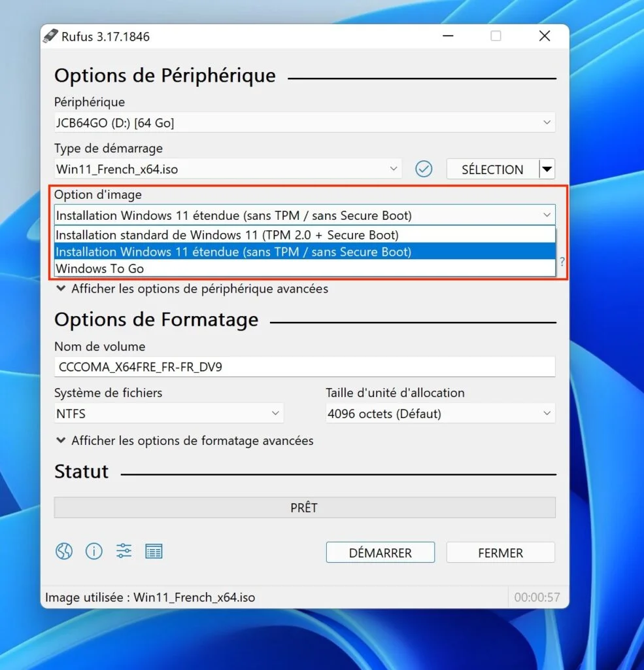Click the ISO checksum checkmark icon
The height and width of the screenshot is (670, 644).
point(424,169)
